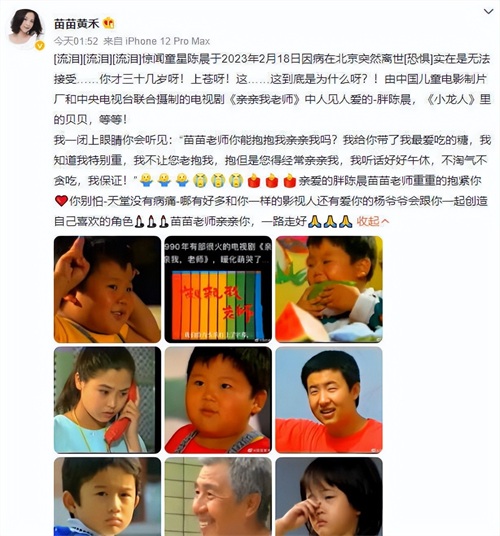Open the child wiping tears photo
Viewport: 500px width, 536px height.
pyautogui.click(x=329, y=497)
